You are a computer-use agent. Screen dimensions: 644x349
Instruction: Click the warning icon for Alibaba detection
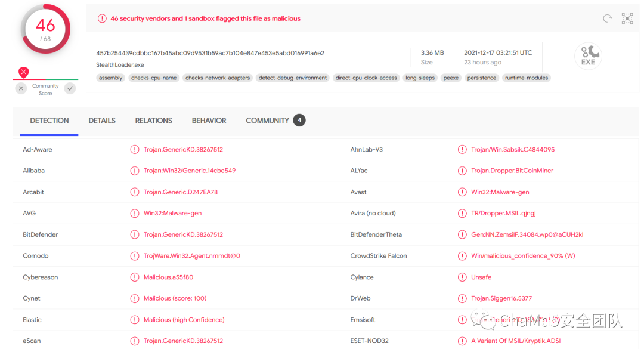click(135, 171)
